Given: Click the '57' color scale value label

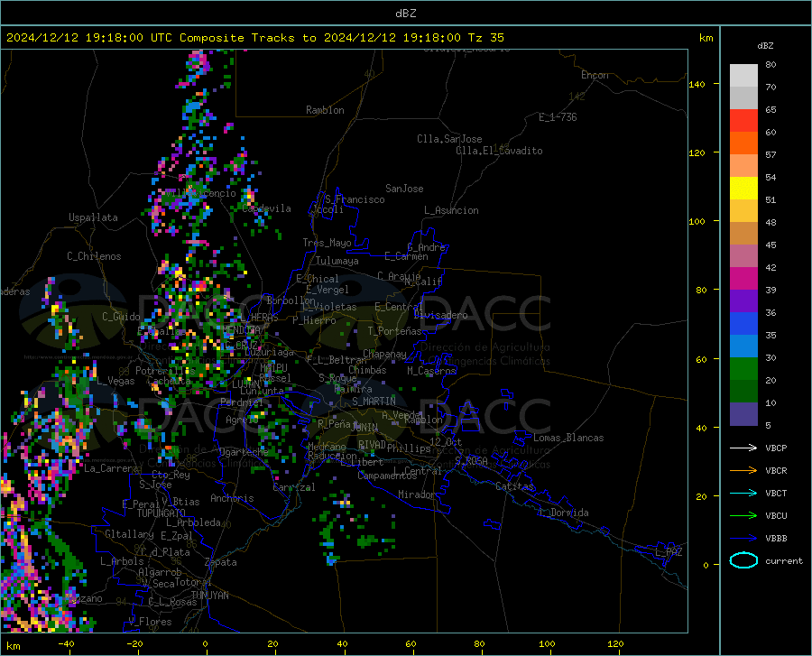Looking at the screenshot, I should pyautogui.click(x=770, y=155).
